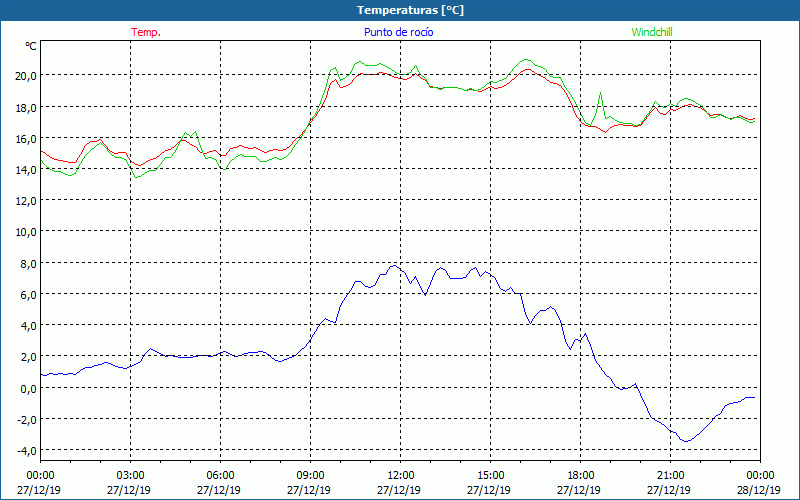Click the '14,0' y-axis value
The height and width of the screenshot is (500, 800).
(26, 169)
